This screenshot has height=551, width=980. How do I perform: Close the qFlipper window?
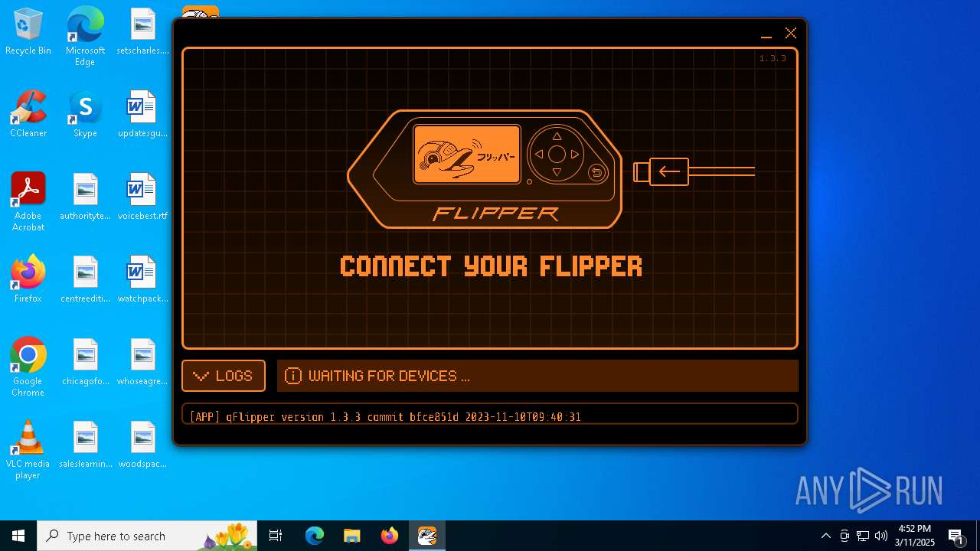(791, 34)
